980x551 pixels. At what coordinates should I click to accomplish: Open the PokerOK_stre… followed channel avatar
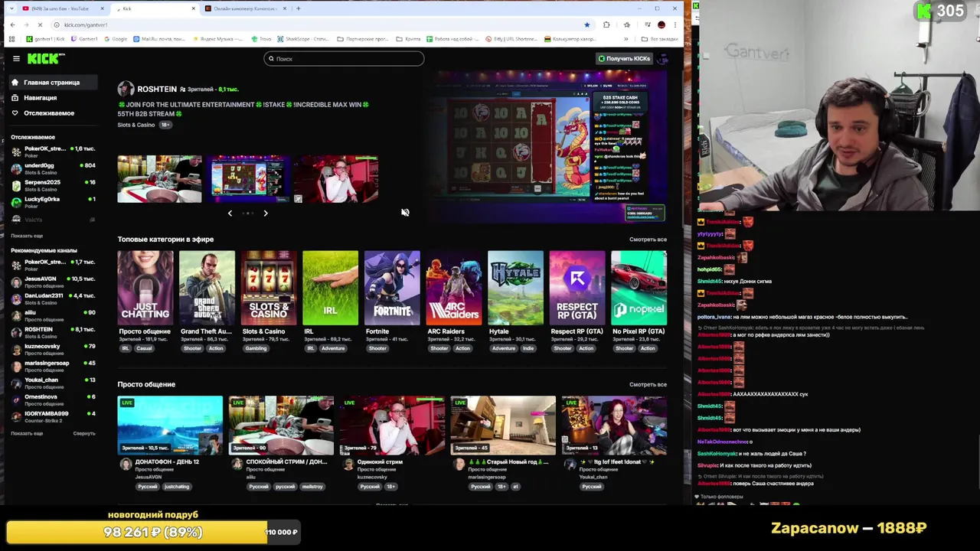[16, 152]
